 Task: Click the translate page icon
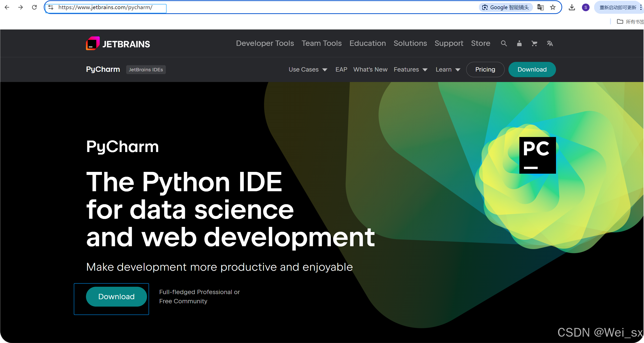540,7
